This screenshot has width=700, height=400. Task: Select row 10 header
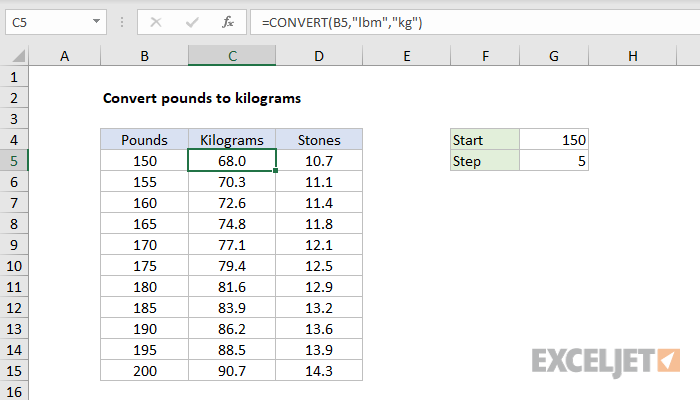click(14, 265)
